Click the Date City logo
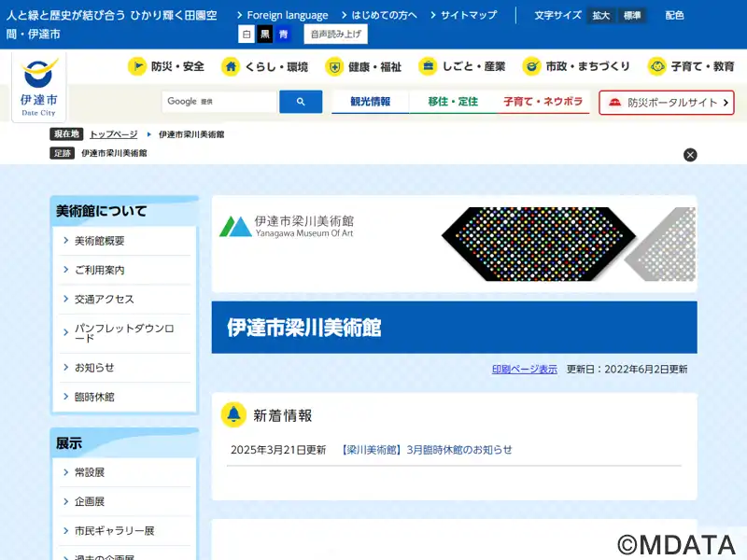The width and height of the screenshot is (747, 560). 38,87
